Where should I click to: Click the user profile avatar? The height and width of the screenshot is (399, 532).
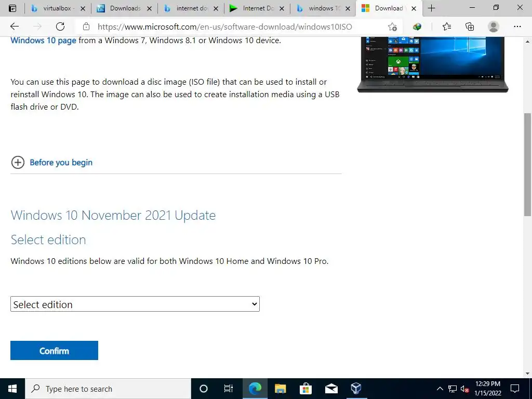click(494, 26)
